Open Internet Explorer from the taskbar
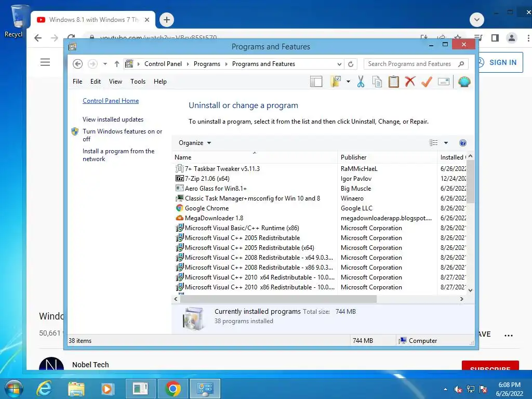Image resolution: width=532 pixels, height=399 pixels. coord(44,389)
